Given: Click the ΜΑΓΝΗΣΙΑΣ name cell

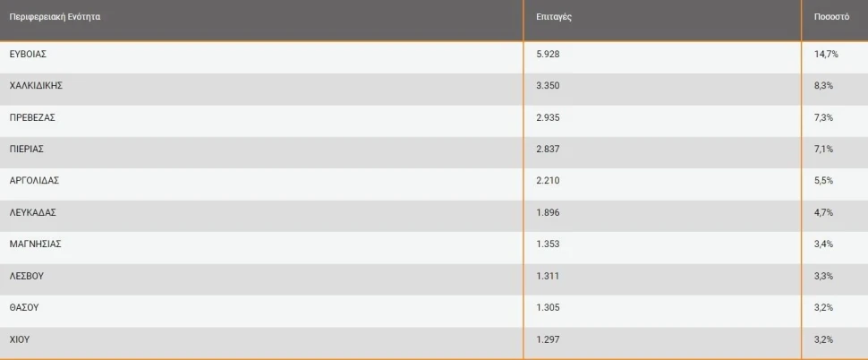Looking at the screenshot, I should point(35,244).
